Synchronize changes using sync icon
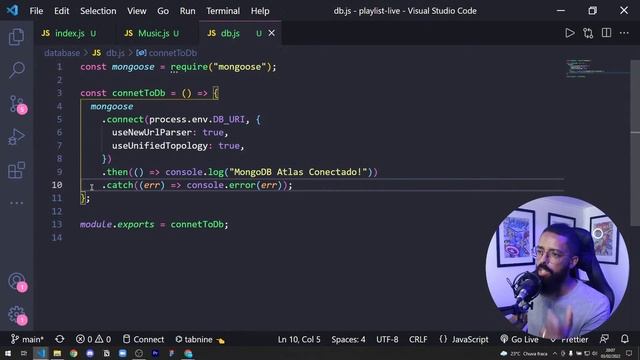This screenshot has width=640, height=360. tap(60, 339)
